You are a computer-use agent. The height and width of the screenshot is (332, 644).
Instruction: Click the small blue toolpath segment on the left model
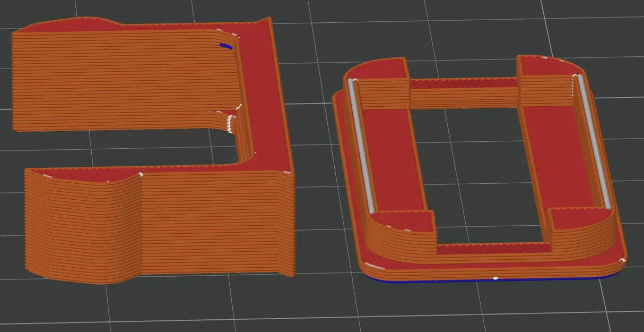(227, 47)
